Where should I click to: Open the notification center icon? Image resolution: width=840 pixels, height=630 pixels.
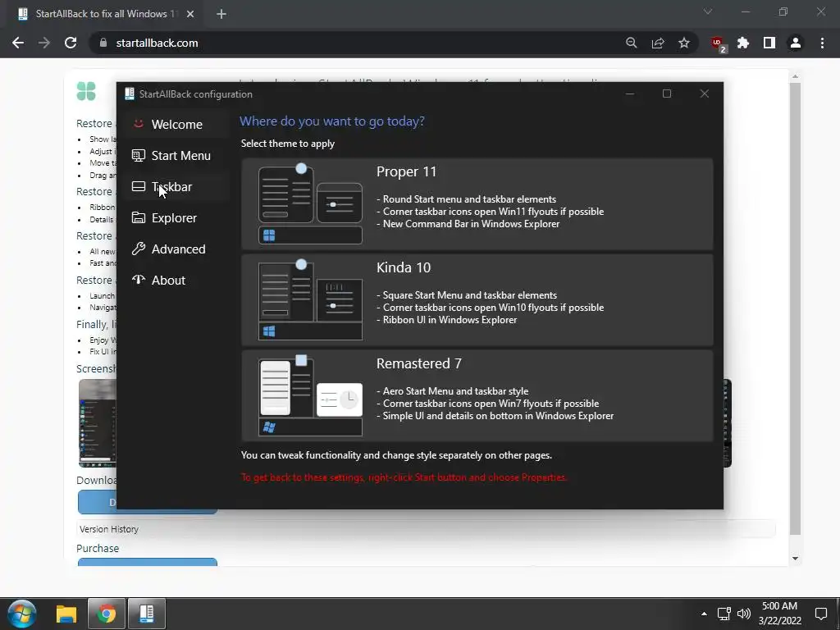[820, 614]
